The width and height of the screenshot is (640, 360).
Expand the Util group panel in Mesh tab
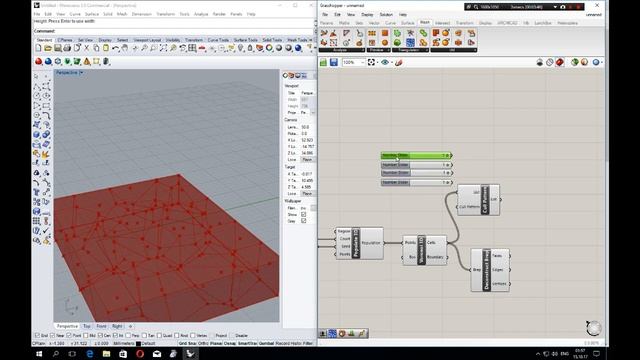coord(453,50)
